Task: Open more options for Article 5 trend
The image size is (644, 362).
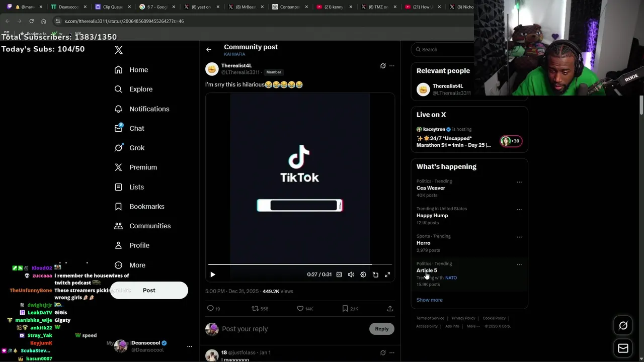Action: (519, 264)
